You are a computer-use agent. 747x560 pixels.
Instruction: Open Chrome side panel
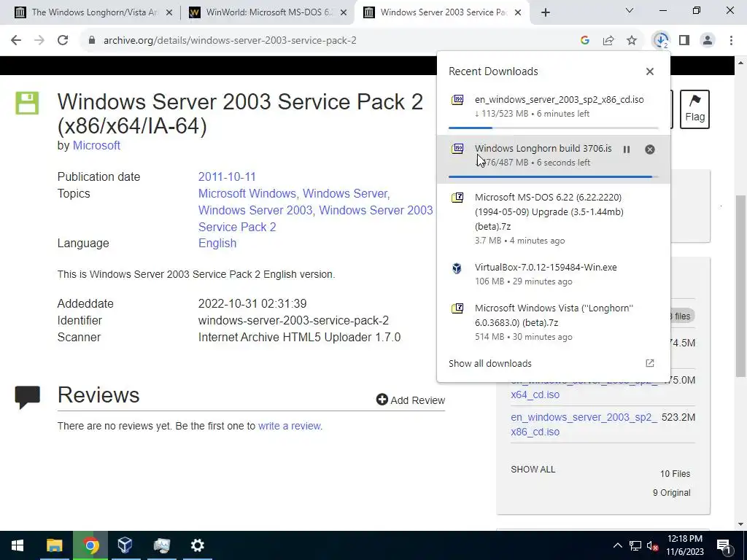[684, 41]
